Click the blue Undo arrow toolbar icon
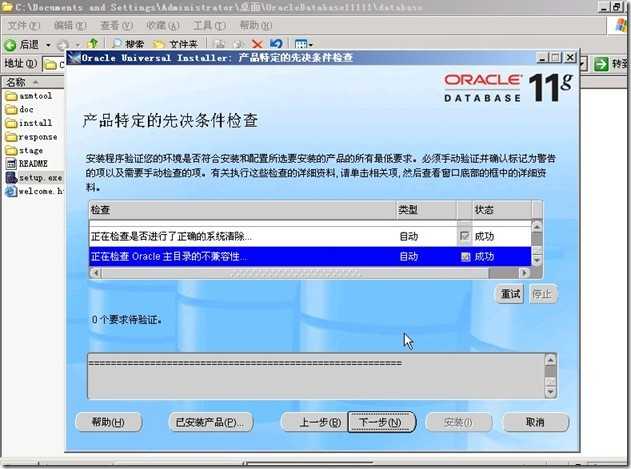Image resolution: width=631 pixels, height=469 pixels. (x=276, y=43)
